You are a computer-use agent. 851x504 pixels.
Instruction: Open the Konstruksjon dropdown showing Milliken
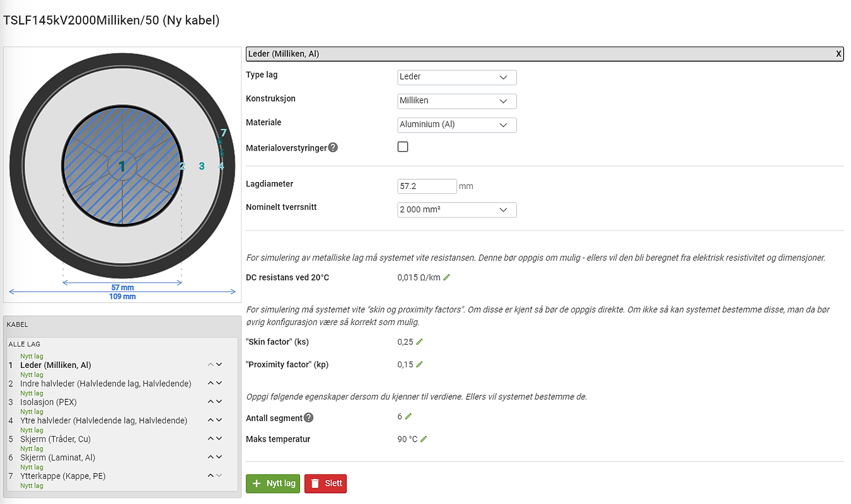pyautogui.click(x=457, y=101)
